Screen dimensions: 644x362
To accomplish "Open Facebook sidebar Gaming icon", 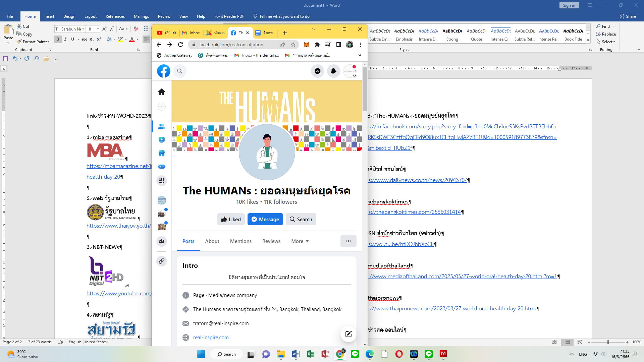I will point(162,167).
